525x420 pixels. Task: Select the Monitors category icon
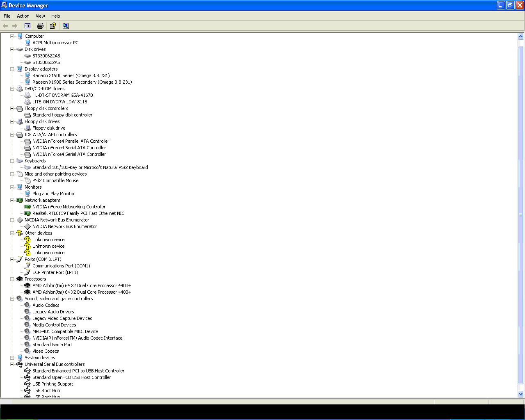pyautogui.click(x=20, y=187)
